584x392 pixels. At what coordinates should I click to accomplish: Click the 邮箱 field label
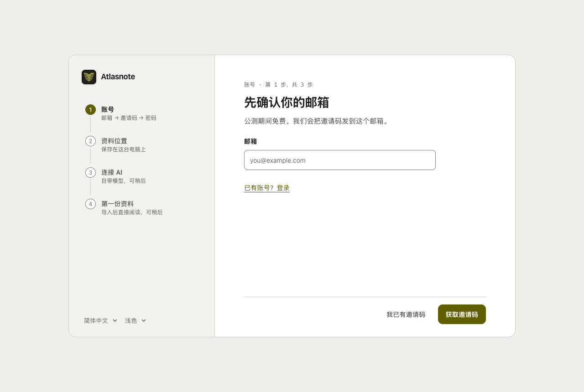[250, 141]
